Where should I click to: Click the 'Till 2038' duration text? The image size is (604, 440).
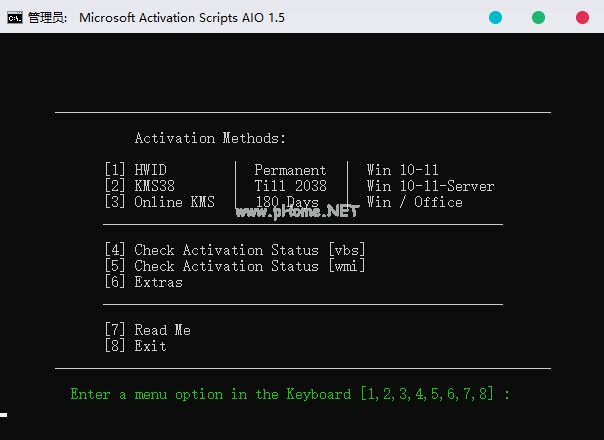pyautogui.click(x=290, y=186)
